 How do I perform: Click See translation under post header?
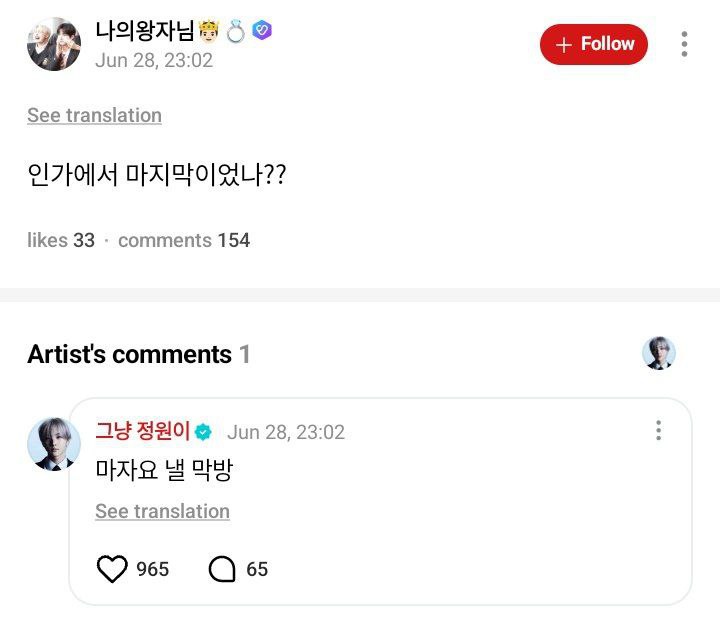[94, 115]
